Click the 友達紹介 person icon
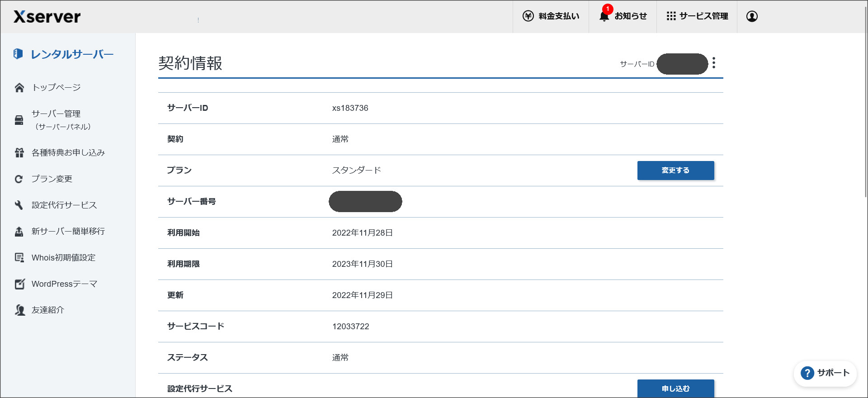868x398 pixels. [19, 310]
